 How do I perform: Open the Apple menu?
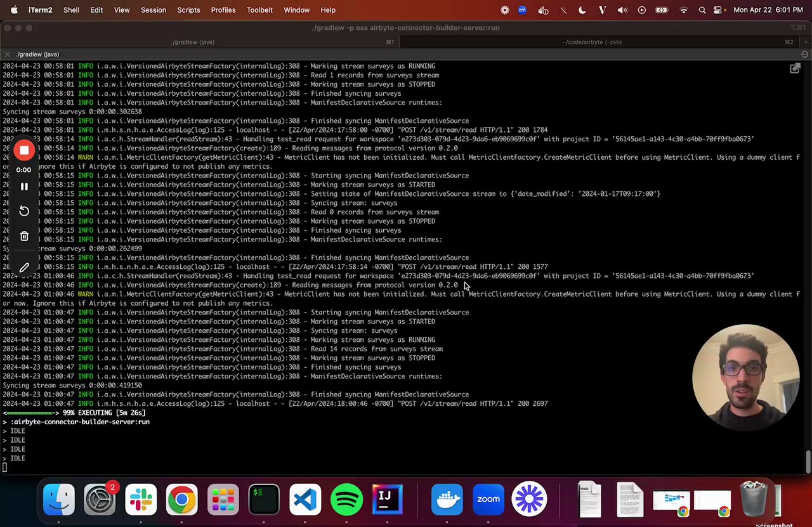point(14,10)
